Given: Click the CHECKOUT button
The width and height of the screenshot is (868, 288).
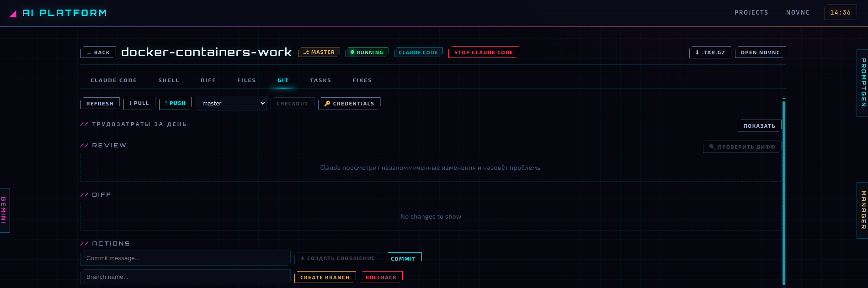Looking at the screenshot, I should coord(293,104).
